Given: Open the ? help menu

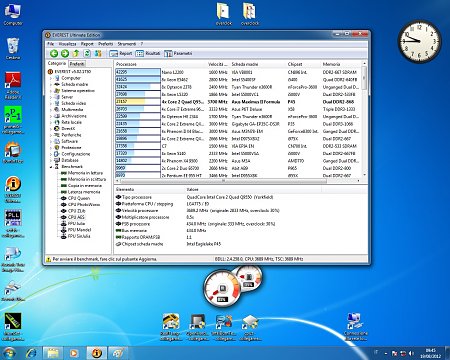Looking at the screenshot, I should coord(142,44).
